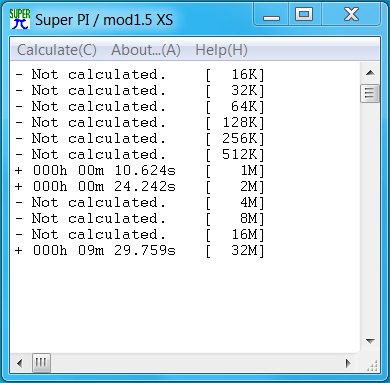Click the horizontal scrollbar left arrow
This screenshot has height=383, width=390.
[19, 363]
